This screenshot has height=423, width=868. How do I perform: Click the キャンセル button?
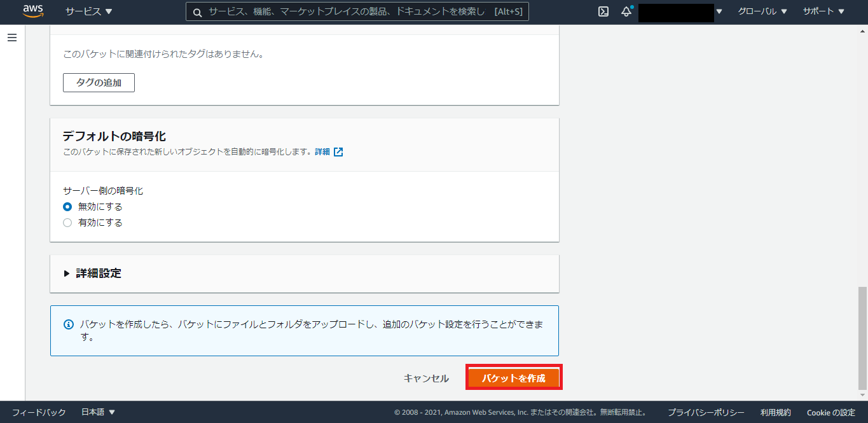click(426, 378)
